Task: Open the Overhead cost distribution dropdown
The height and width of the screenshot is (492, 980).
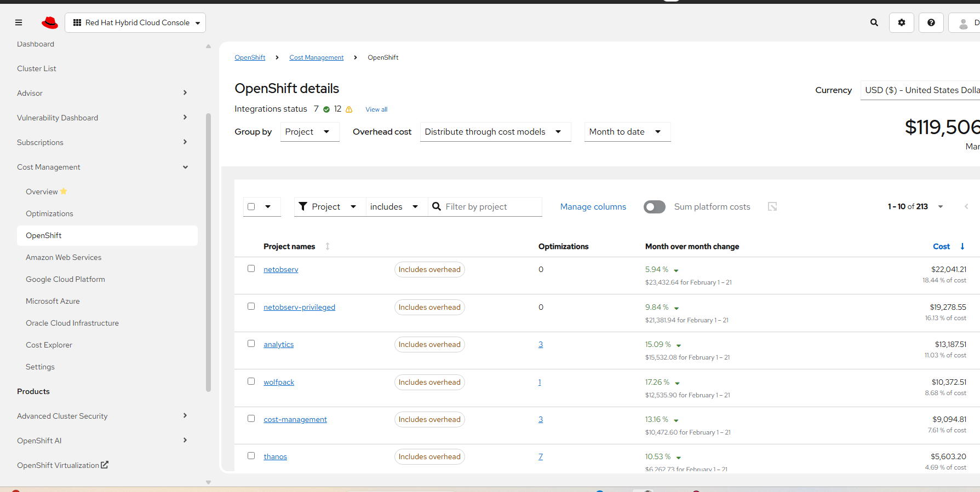Action: pos(495,132)
